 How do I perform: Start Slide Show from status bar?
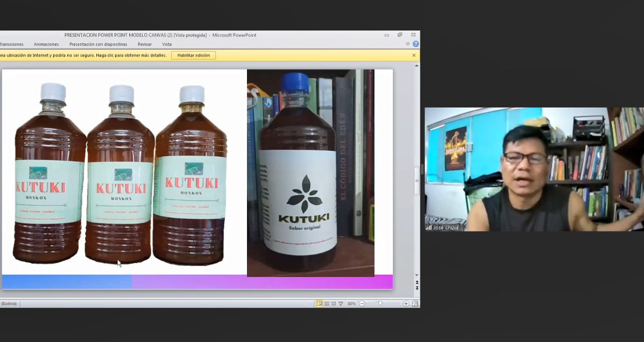[340, 303]
